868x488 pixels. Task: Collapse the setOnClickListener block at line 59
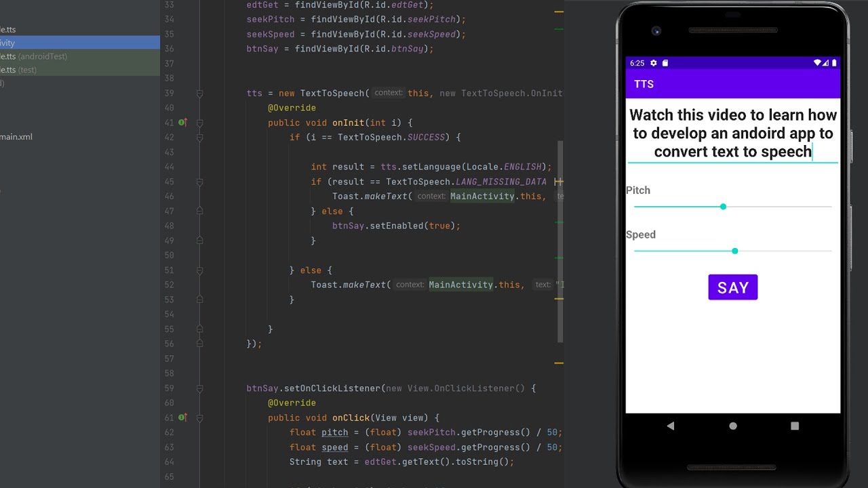[199, 388]
